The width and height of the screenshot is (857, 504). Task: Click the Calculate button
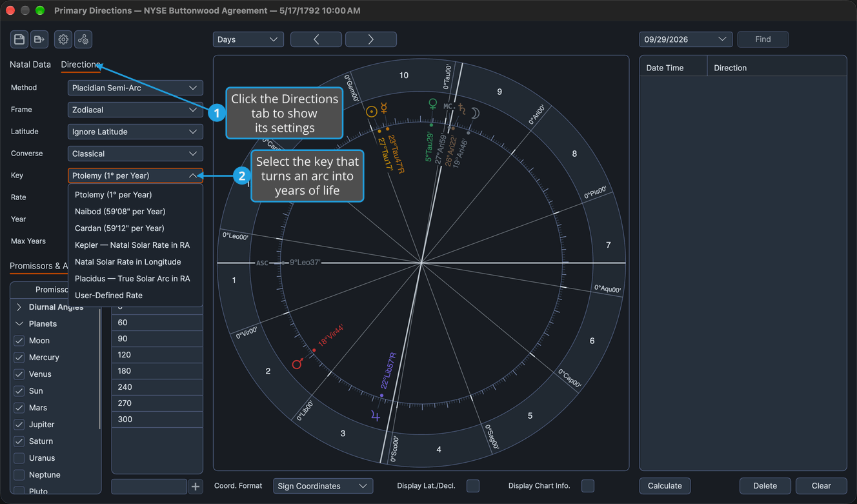[x=665, y=486]
